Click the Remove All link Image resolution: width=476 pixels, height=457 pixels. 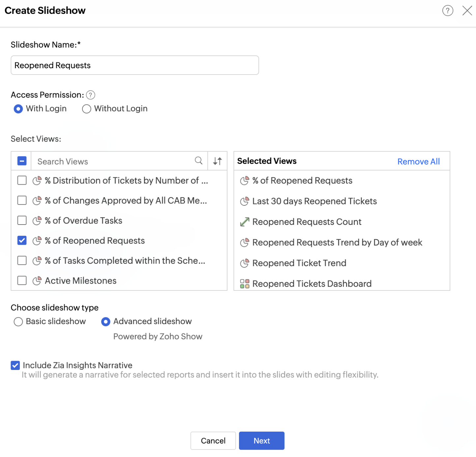point(418,161)
